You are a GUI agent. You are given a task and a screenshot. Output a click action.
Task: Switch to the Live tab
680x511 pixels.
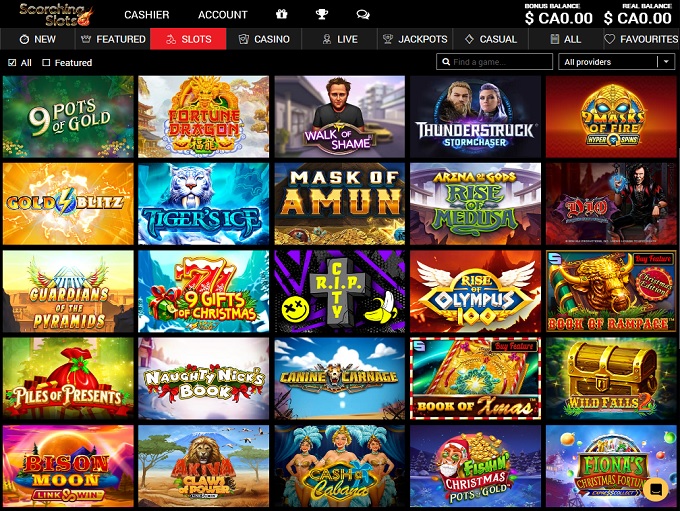[340, 39]
